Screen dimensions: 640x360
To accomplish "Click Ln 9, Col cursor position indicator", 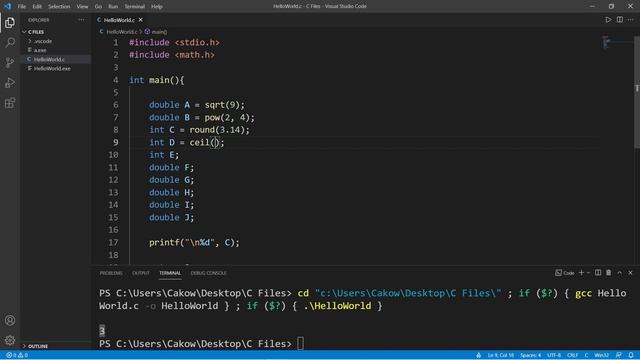I will pos(501,355).
